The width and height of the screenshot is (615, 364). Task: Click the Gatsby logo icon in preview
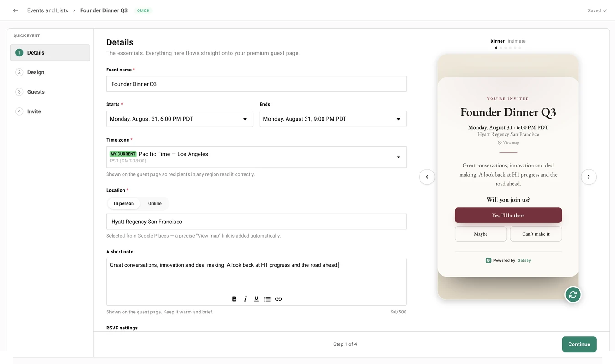point(488,261)
